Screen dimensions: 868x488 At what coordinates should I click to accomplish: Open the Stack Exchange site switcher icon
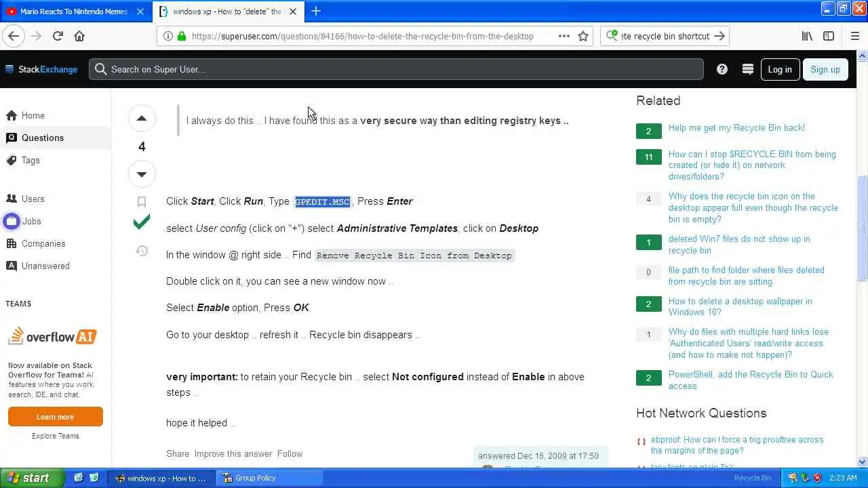[748, 69]
